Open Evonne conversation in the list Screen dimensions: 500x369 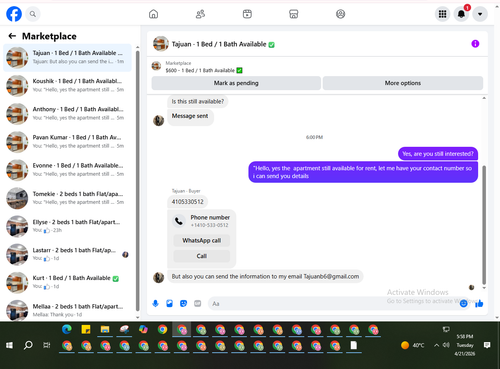[67, 170]
